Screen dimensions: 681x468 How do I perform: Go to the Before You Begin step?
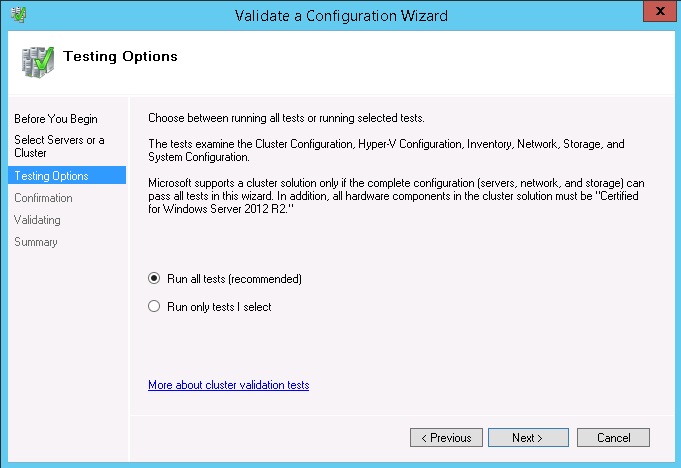pyautogui.click(x=56, y=119)
